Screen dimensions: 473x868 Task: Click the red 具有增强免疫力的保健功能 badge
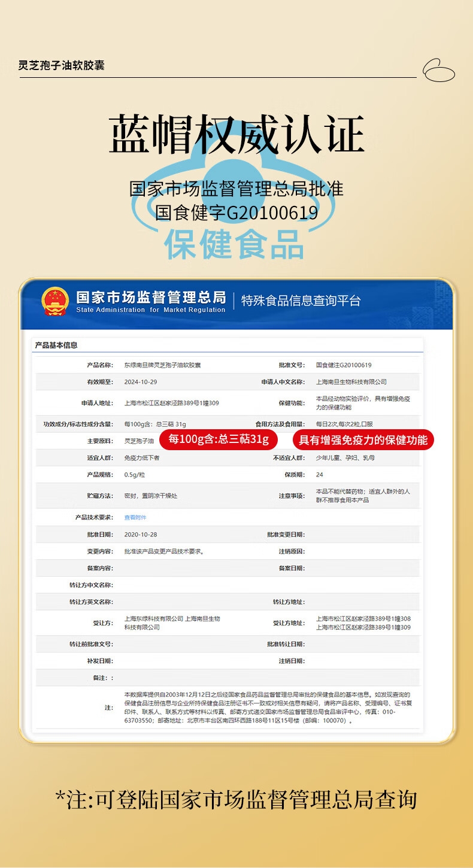[363, 440]
